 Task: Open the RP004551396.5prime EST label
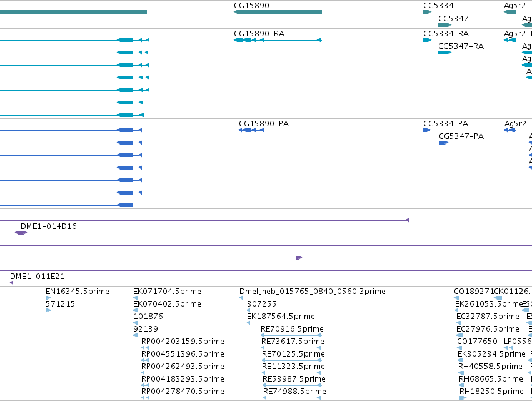point(183,354)
